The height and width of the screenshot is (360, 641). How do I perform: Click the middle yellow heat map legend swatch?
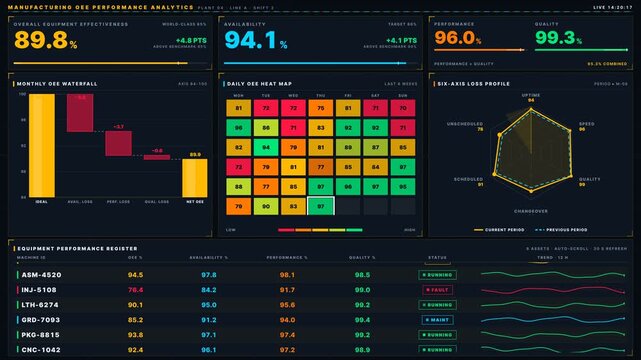click(320, 230)
